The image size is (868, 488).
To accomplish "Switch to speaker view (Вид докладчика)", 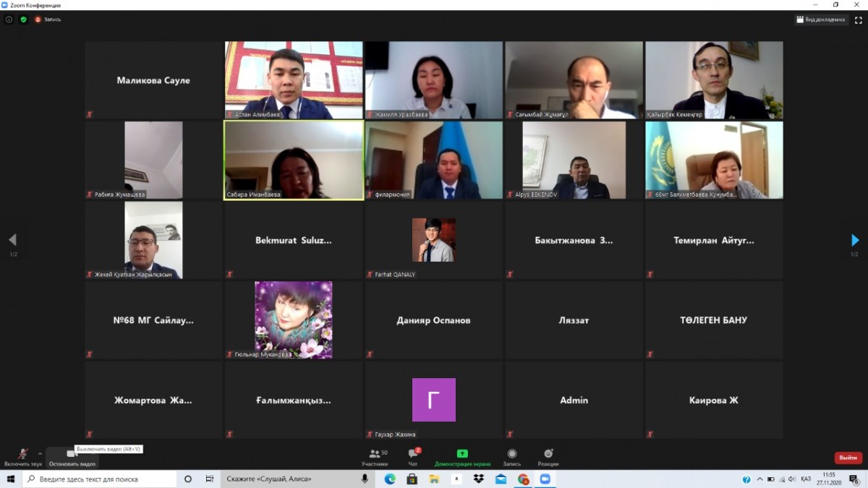I will pos(821,20).
